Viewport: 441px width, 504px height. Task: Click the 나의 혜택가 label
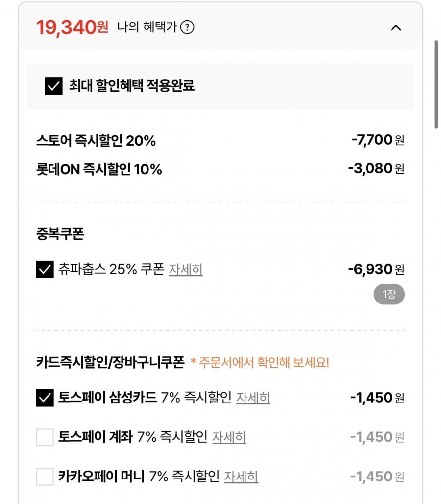pyautogui.click(x=147, y=27)
